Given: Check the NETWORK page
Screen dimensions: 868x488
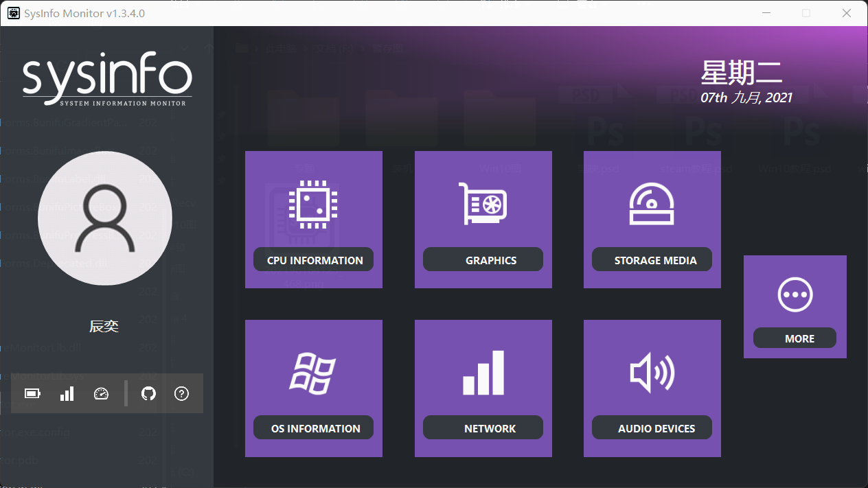Looking at the screenshot, I should pyautogui.click(x=483, y=428).
